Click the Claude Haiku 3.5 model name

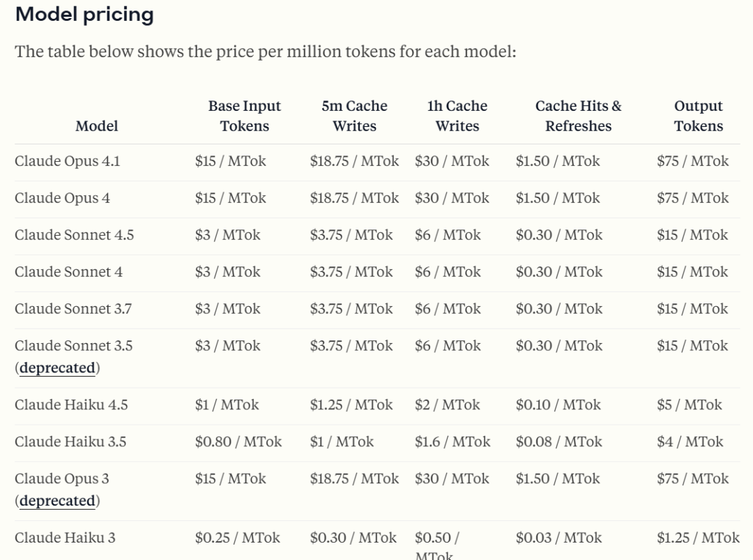coord(70,442)
